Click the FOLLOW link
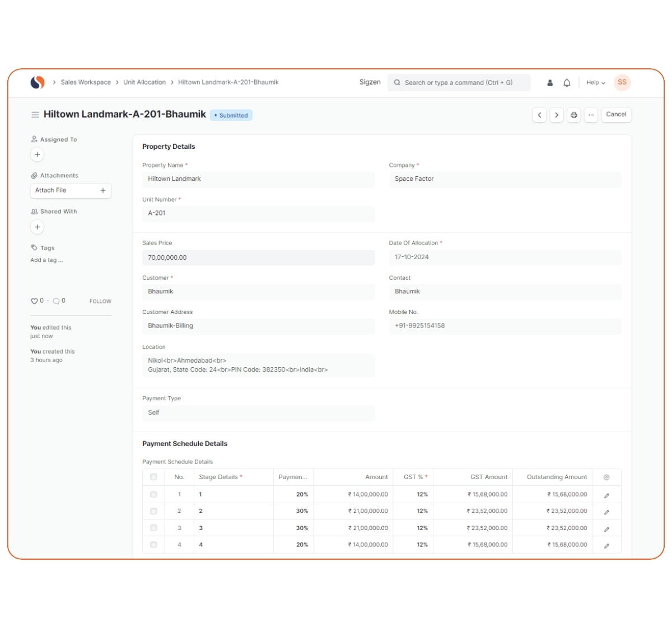 point(100,301)
